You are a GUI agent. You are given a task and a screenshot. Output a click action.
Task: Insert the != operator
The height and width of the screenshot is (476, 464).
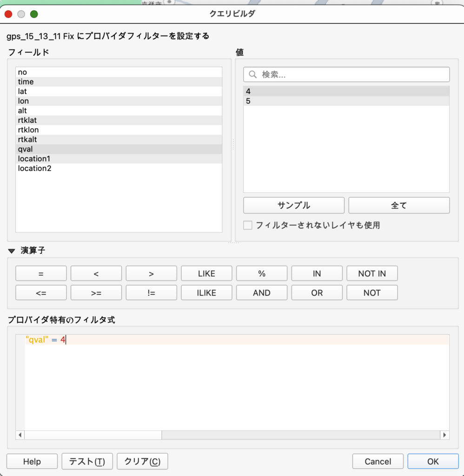point(151,293)
